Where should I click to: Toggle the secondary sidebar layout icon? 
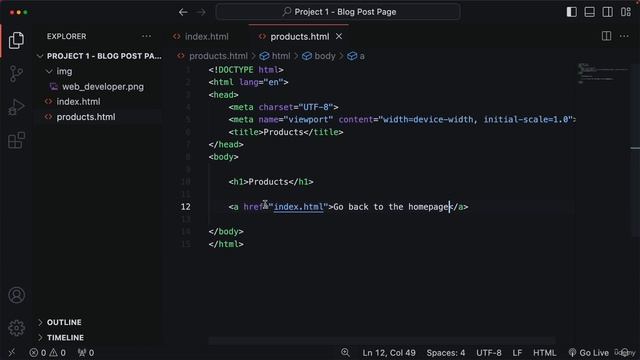(x=607, y=12)
